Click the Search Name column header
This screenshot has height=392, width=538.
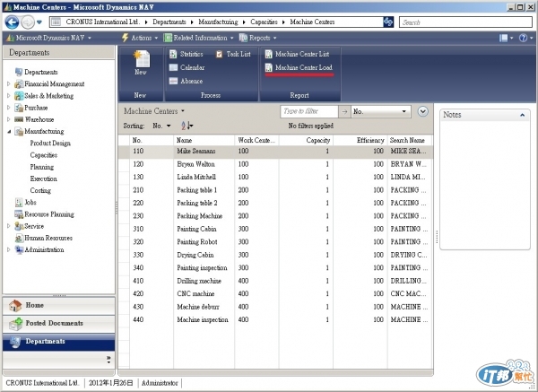point(410,140)
